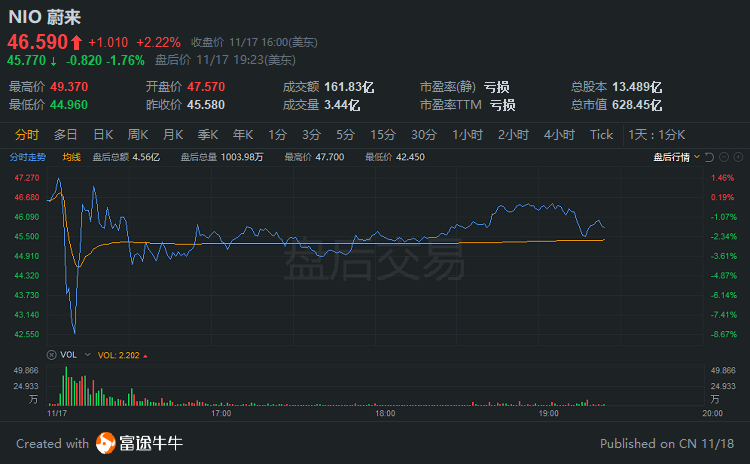The width and height of the screenshot is (750, 464).
Task: Click the 昨收价 value 45.580
Action: (x=206, y=105)
